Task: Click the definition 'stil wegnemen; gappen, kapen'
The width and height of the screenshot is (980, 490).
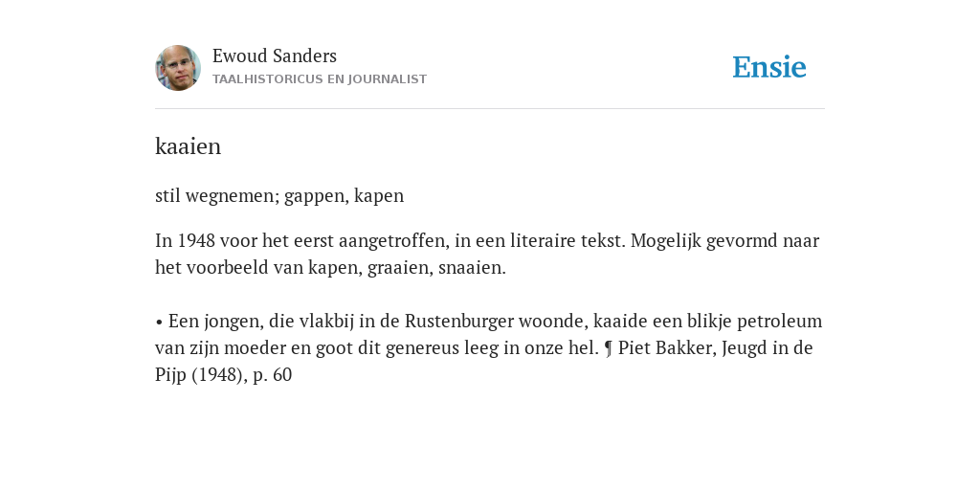Action: (279, 196)
